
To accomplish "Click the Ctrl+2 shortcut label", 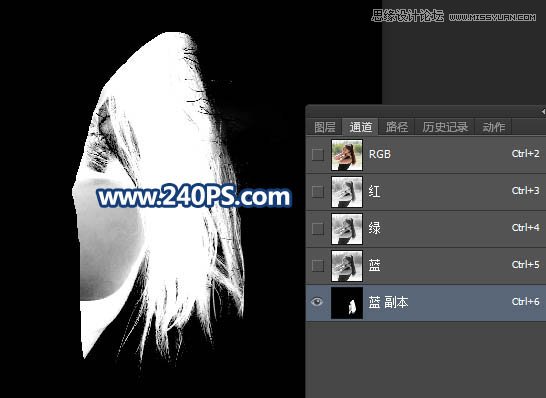I will pos(525,154).
